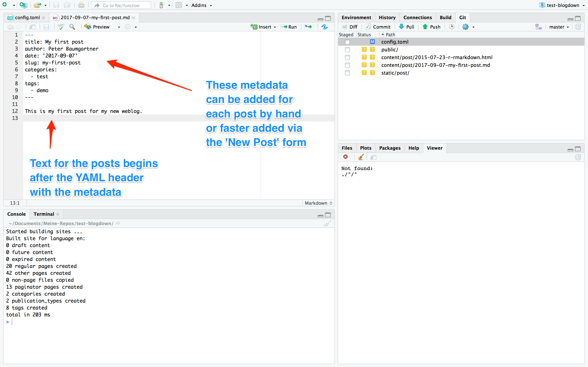
Task: Stage the static/post/ folder checkbox
Action: tap(347, 73)
